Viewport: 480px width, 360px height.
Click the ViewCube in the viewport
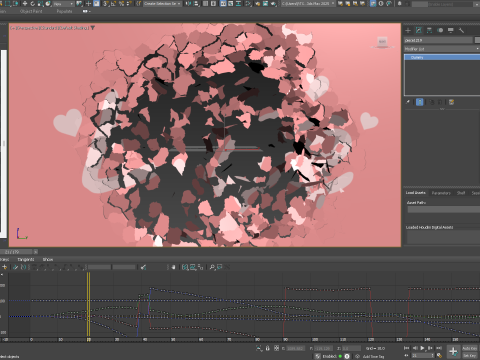[382, 42]
